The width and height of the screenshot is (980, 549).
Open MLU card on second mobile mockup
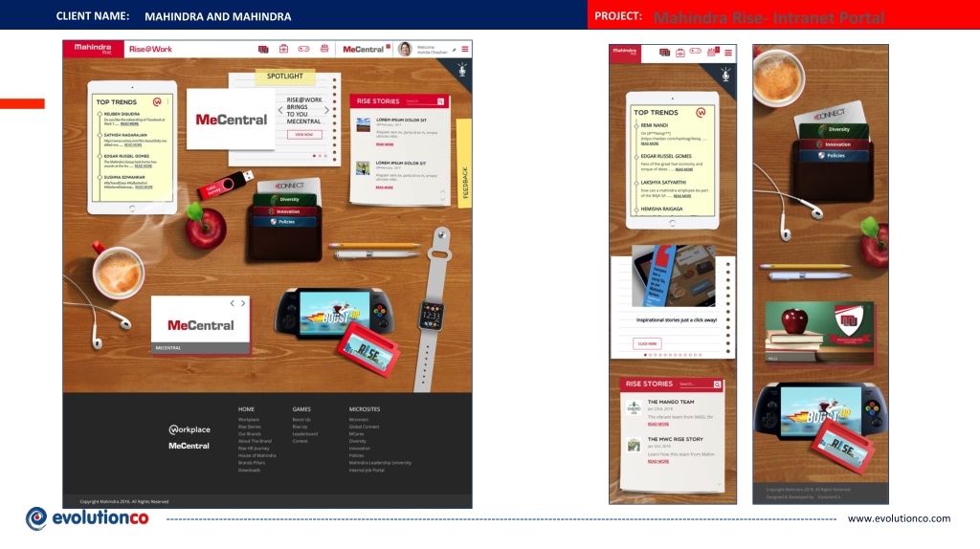pyautogui.click(x=820, y=332)
